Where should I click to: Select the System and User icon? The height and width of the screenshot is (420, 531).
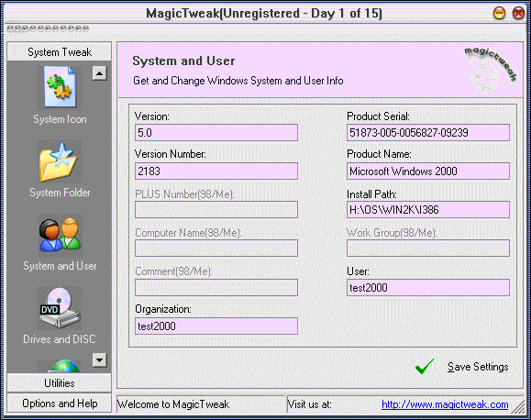(x=60, y=236)
